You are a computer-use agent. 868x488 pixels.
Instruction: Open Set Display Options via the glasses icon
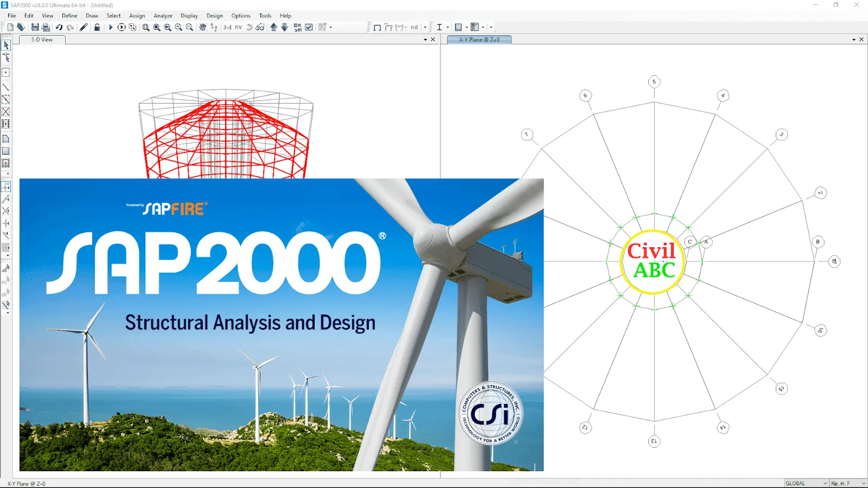point(259,27)
